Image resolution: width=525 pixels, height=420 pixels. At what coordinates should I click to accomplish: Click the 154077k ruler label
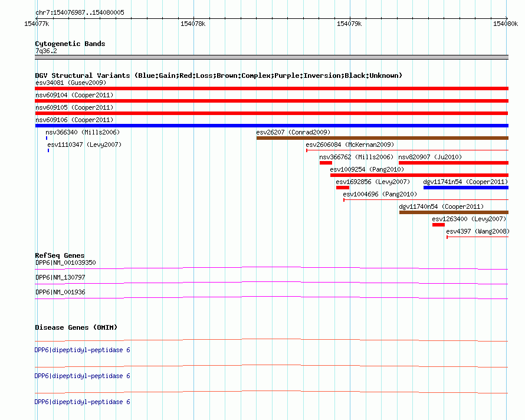click(37, 24)
